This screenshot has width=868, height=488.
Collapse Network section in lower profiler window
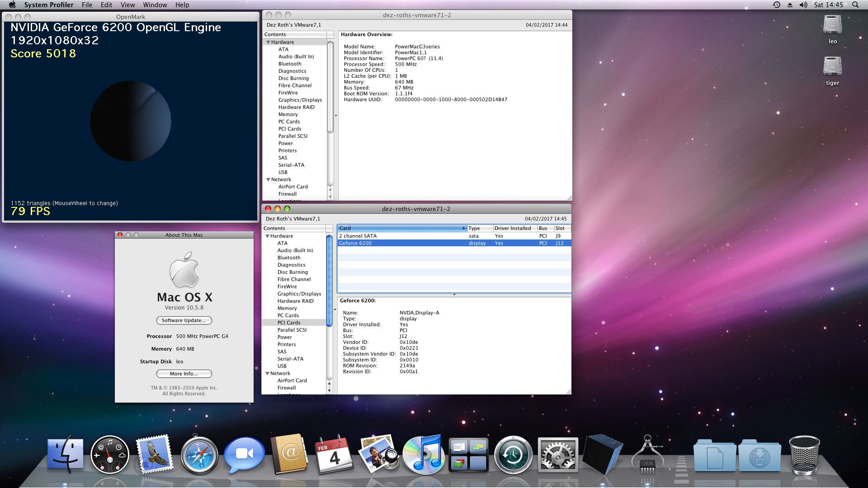267,373
